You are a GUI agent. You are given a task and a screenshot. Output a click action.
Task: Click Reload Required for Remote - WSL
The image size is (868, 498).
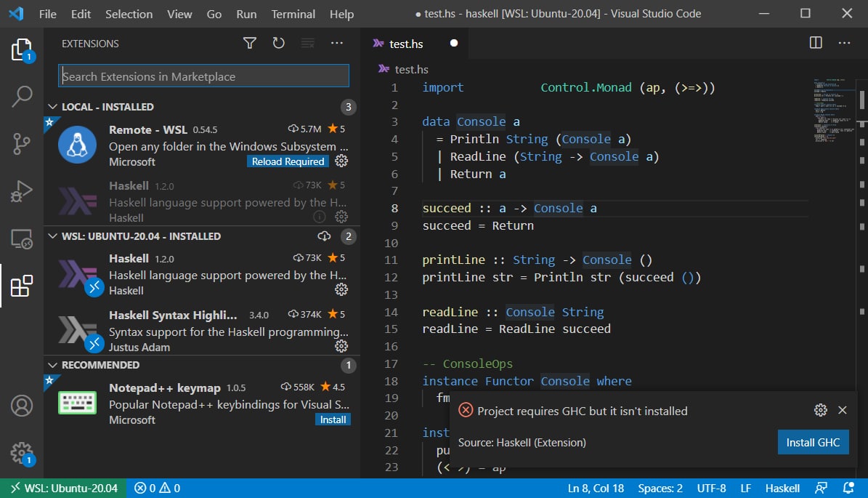(288, 161)
